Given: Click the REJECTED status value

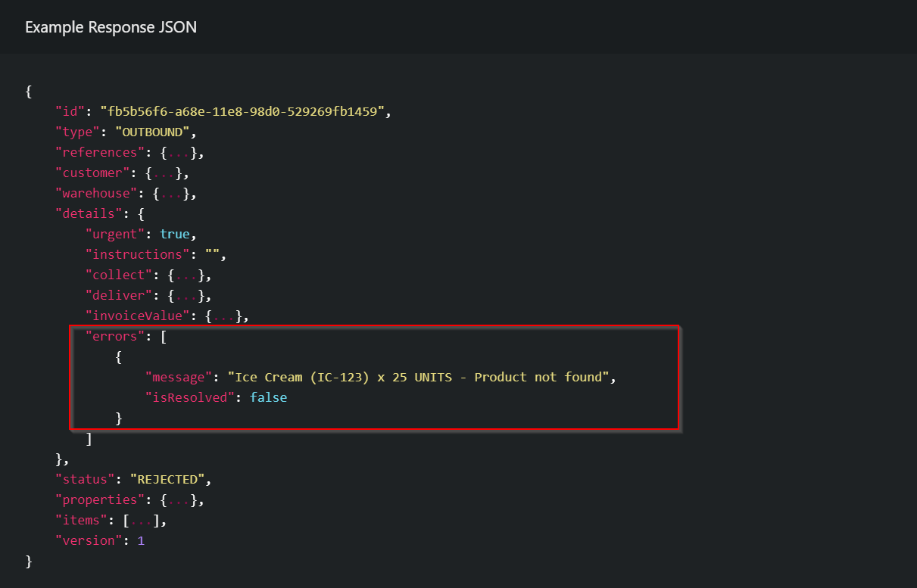Looking at the screenshot, I should [167, 480].
